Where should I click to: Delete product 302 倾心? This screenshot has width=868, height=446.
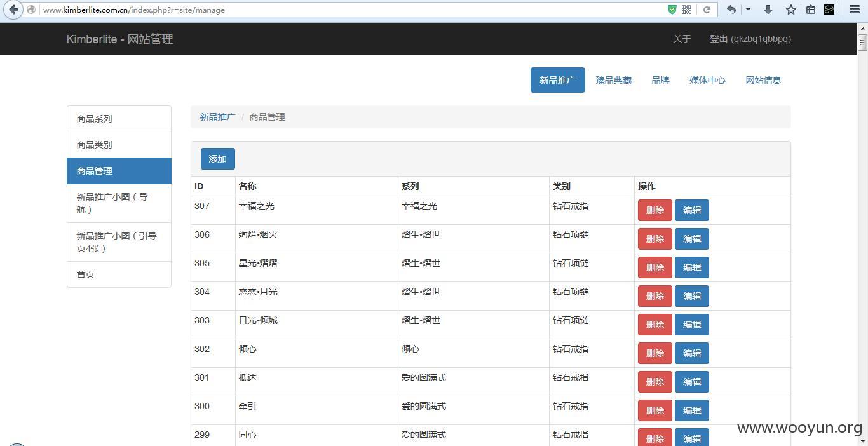click(655, 353)
